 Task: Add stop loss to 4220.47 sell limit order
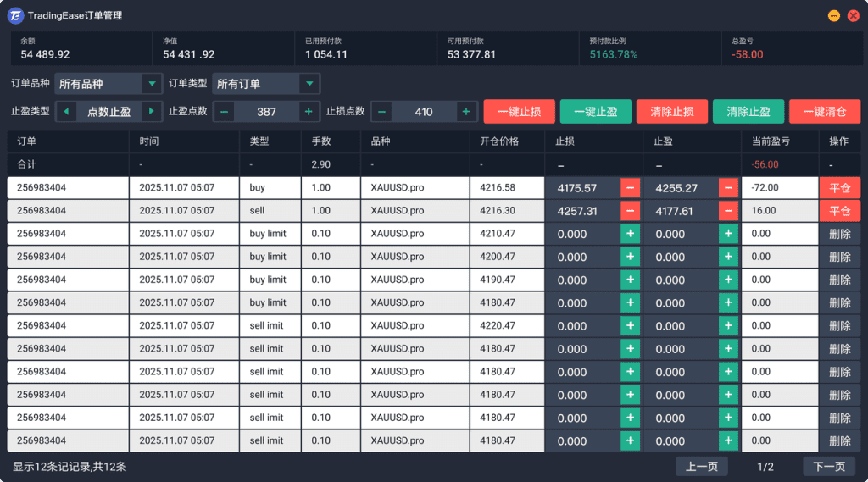click(630, 326)
